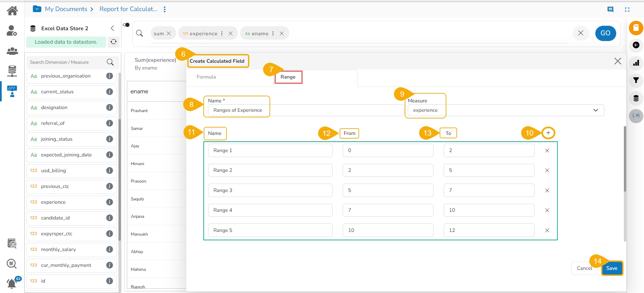Screen dimensions: 644x293
Task: Open the chart type icon on right panel
Action: coord(636,63)
